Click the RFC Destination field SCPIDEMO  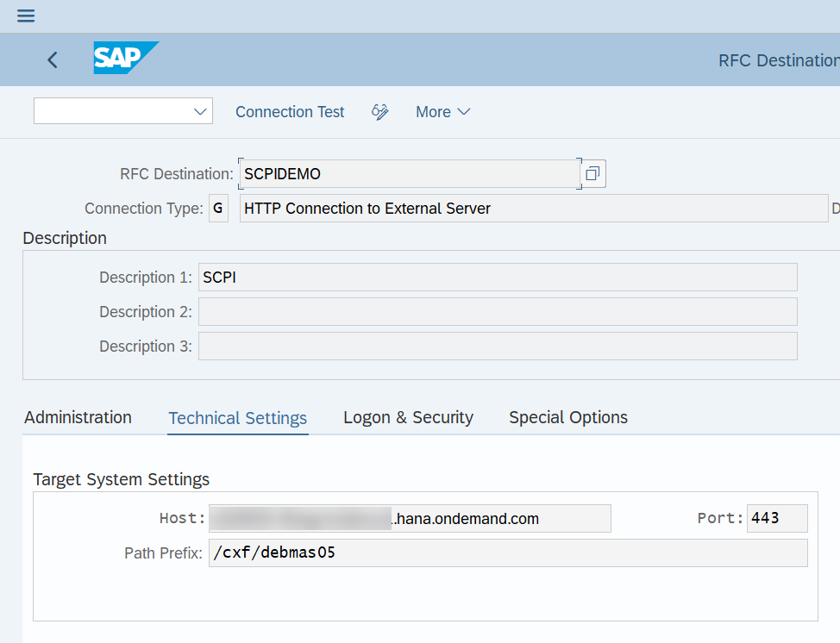410,173
